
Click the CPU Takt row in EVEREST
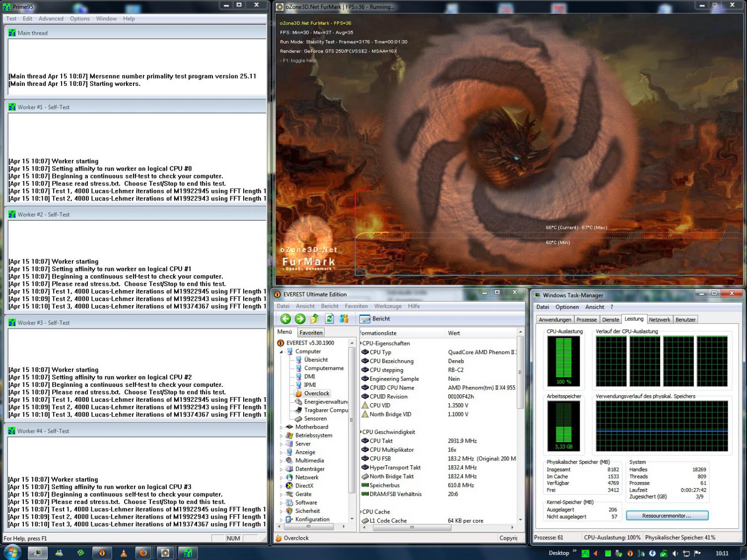(x=438, y=441)
